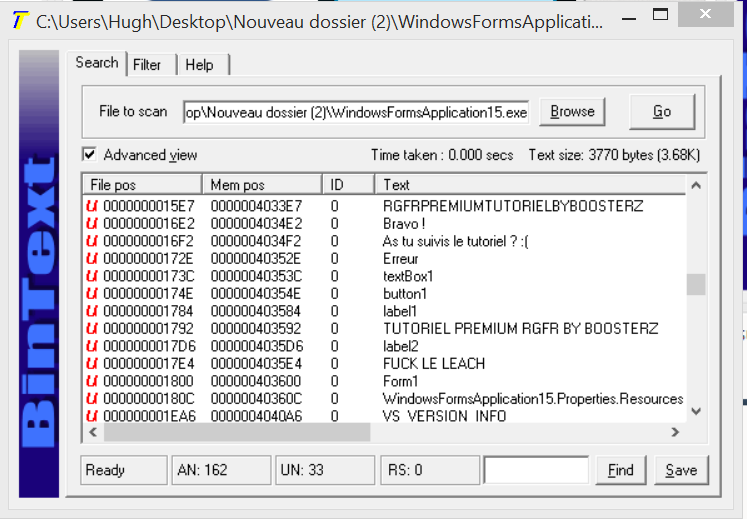Click the horizontal scrollbar thumb
The image size is (747, 519).
click(x=237, y=432)
